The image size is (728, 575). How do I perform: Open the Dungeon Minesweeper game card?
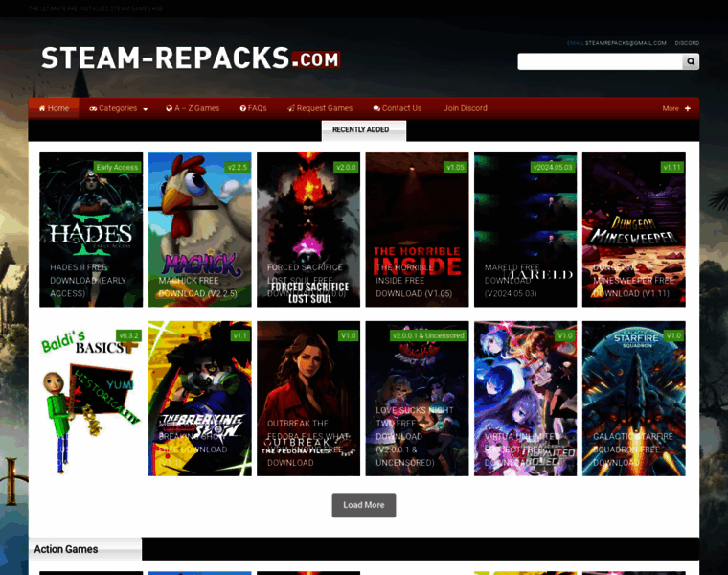point(634,229)
